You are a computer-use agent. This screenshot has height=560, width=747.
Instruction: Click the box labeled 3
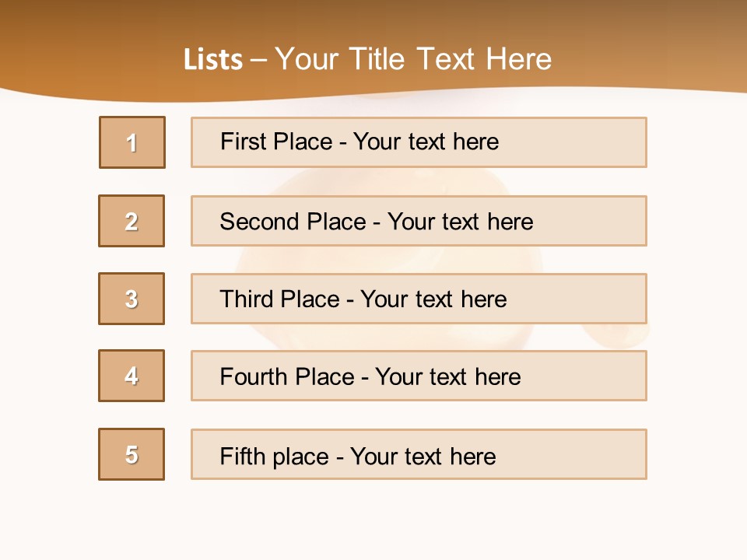pyautogui.click(x=132, y=299)
